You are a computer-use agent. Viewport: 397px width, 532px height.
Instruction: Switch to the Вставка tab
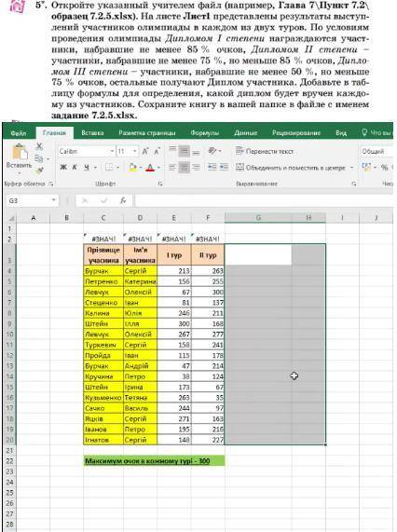(x=92, y=133)
